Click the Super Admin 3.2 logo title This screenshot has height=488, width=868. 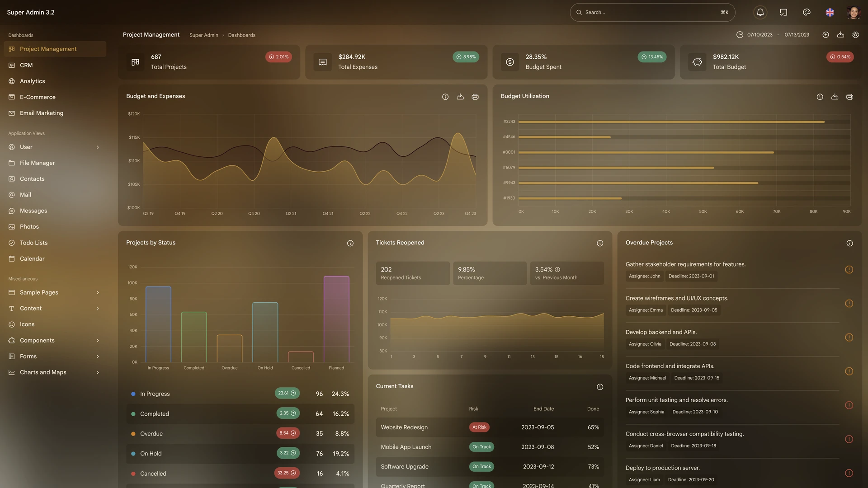(x=31, y=12)
